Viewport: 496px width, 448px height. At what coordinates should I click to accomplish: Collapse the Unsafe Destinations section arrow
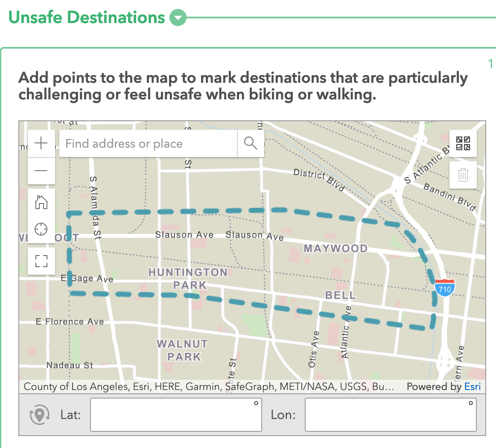(178, 18)
